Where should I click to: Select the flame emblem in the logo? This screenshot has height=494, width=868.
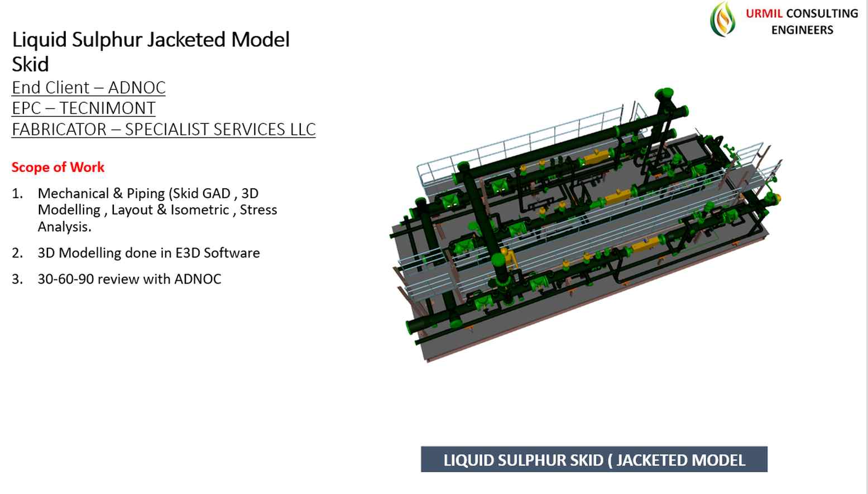tap(724, 20)
